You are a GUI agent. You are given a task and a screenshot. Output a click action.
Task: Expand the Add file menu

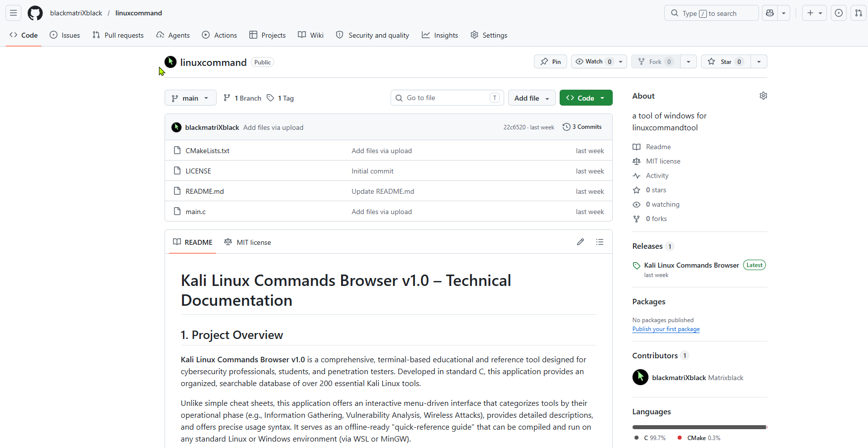point(532,98)
